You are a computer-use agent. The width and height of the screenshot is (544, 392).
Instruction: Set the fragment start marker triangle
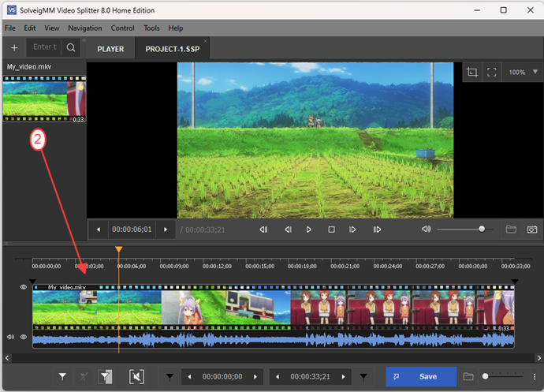tap(170, 377)
